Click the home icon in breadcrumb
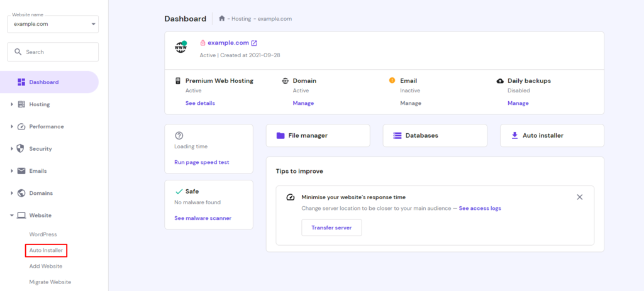This screenshot has width=644, height=291. tap(221, 19)
